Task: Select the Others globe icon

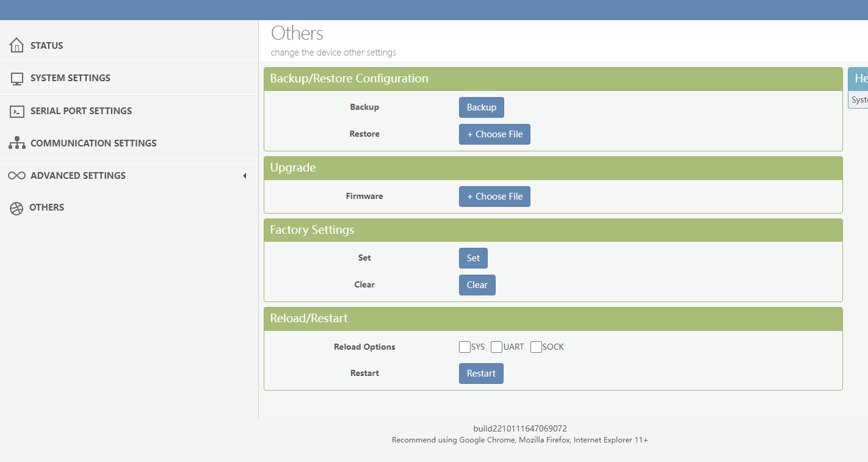Action: (16, 208)
